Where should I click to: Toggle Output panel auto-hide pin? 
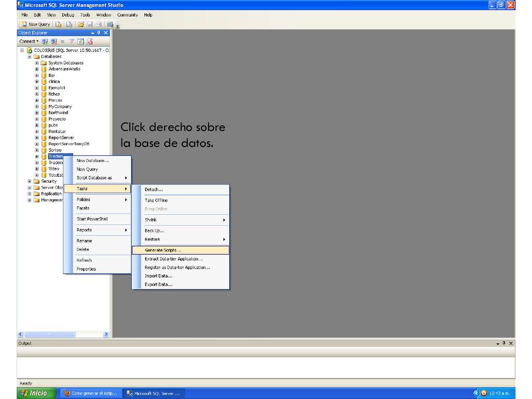(504, 343)
